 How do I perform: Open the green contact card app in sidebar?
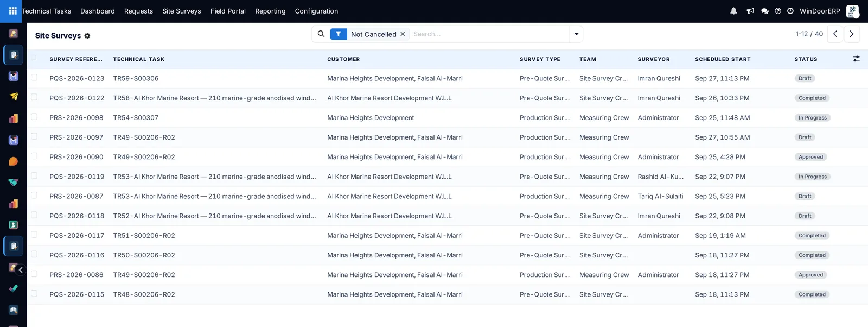tap(14, 225)
